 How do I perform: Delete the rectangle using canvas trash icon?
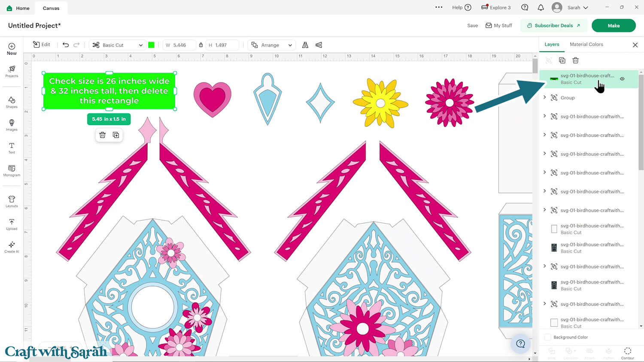point(102,135)
